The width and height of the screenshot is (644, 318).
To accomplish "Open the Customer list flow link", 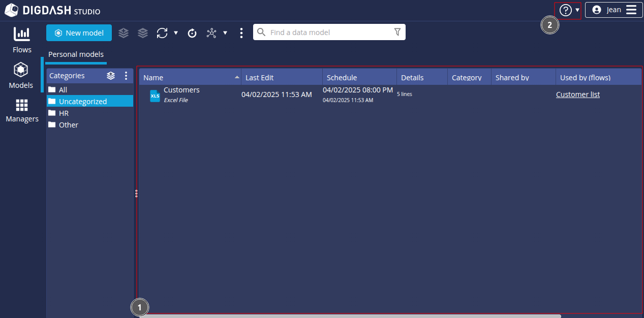I will tap(577, 94).
